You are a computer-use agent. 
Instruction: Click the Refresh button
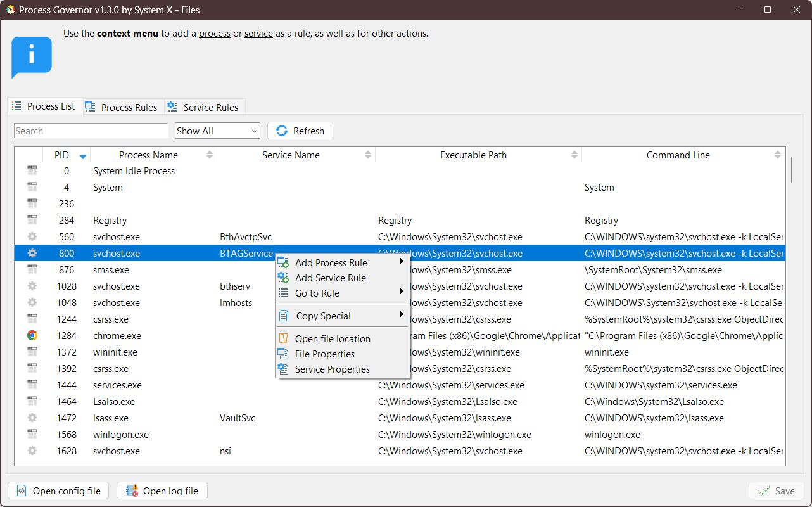coord(300,131)
